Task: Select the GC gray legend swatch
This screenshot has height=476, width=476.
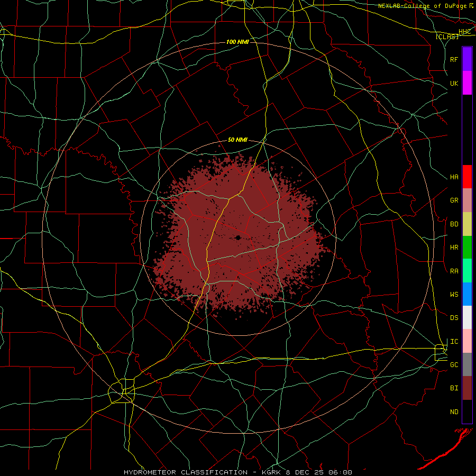Action: point(467,364)
